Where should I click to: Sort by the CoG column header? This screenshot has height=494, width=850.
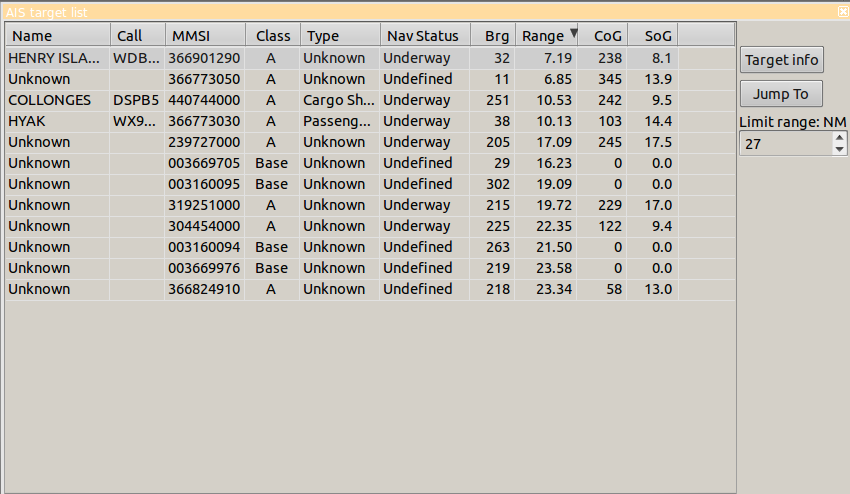pos(602,36)
